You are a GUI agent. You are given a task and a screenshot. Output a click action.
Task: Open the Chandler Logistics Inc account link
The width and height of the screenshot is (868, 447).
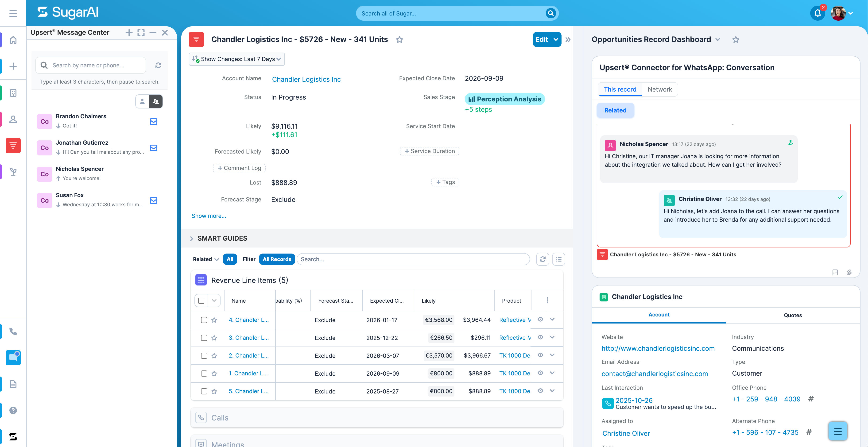(x=306, y=79)
